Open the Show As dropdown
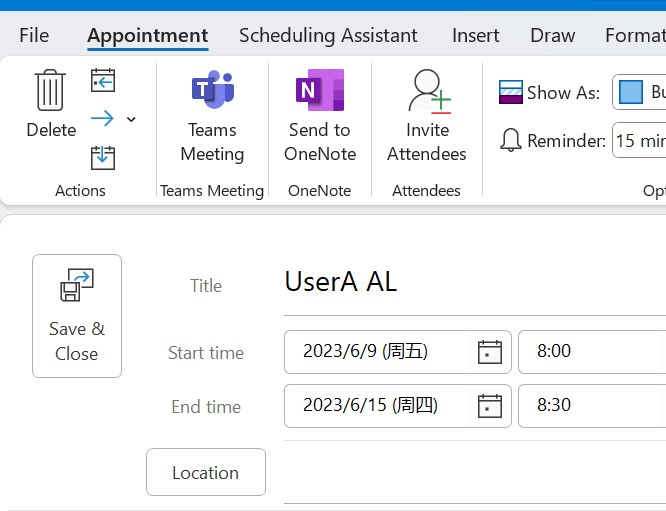This screenshot has height=511, width=666. (639, 92)
